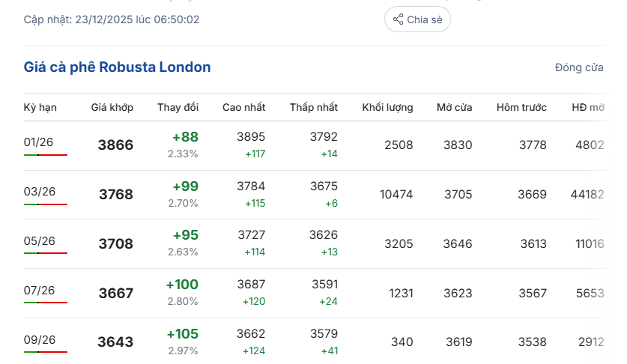Click the Mở cửa column header

pos(455,107)
